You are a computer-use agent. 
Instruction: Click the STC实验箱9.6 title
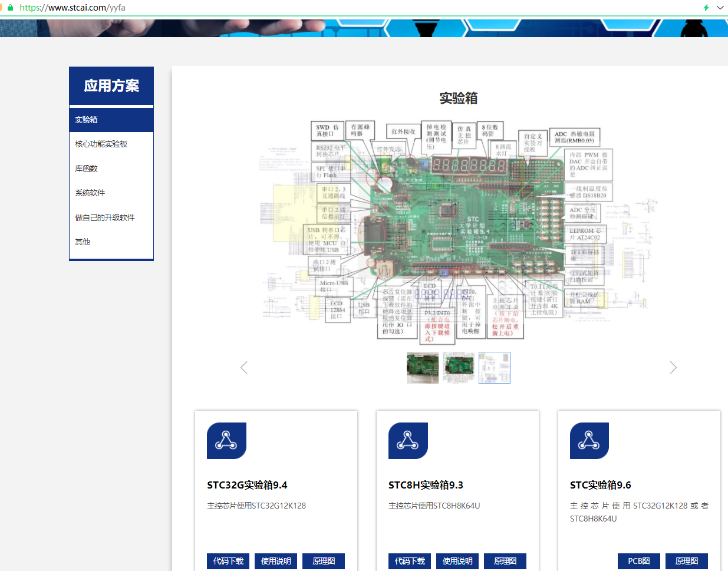(x=600, y=485)
